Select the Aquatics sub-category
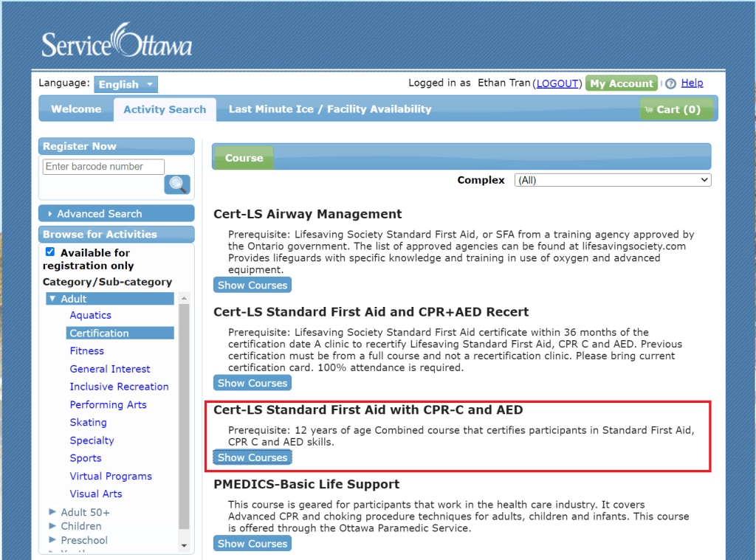Screen dimensions: 756x560 coord(90,315)
